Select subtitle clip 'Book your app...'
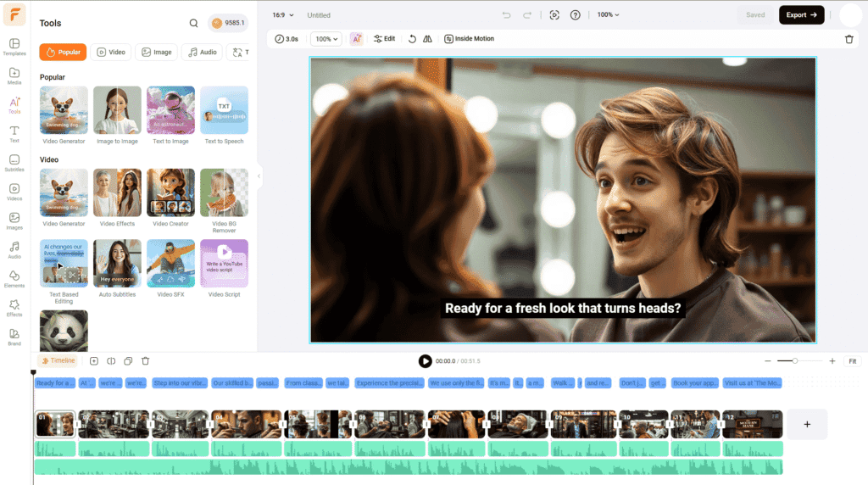The image size is (868, 485). [695, 383]
